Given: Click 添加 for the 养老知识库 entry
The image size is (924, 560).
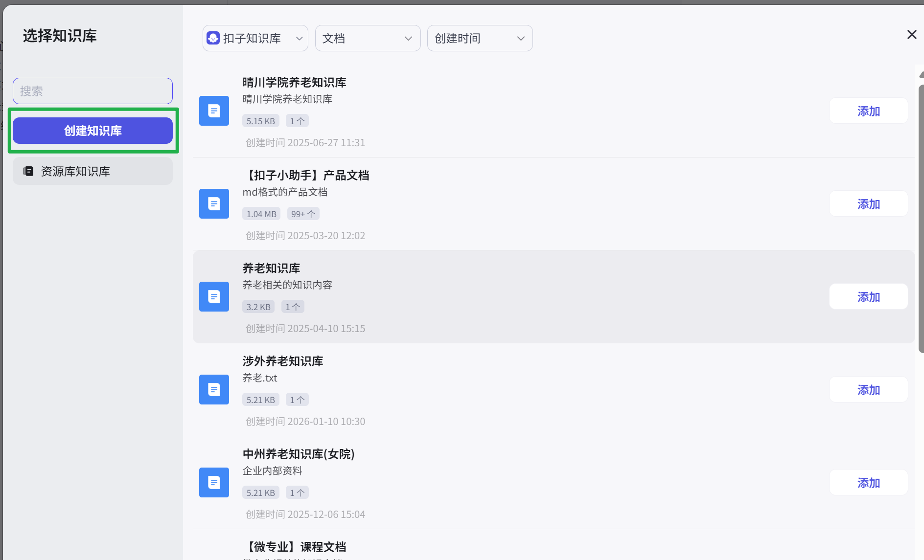Looking at the screenshot, I should [x=868, y=296].
